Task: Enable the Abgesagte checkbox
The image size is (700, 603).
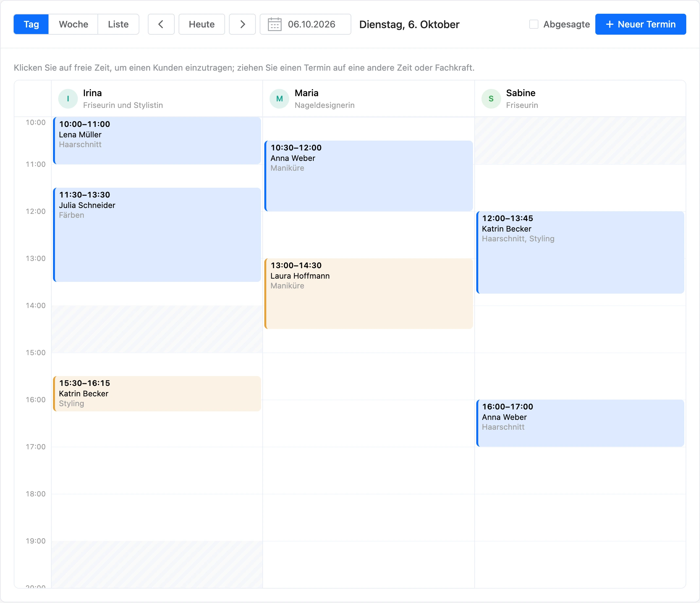Action: (x=534, y=24)
